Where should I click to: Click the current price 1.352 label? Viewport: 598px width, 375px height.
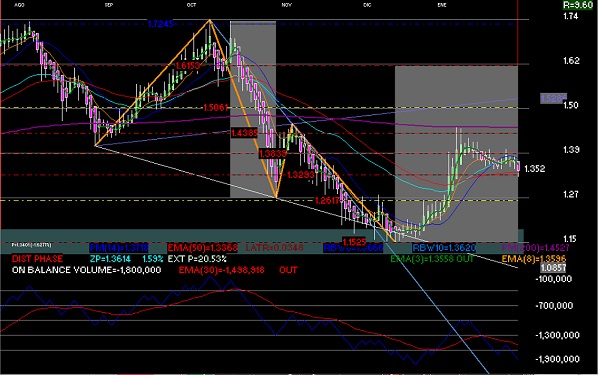[535, 169]
